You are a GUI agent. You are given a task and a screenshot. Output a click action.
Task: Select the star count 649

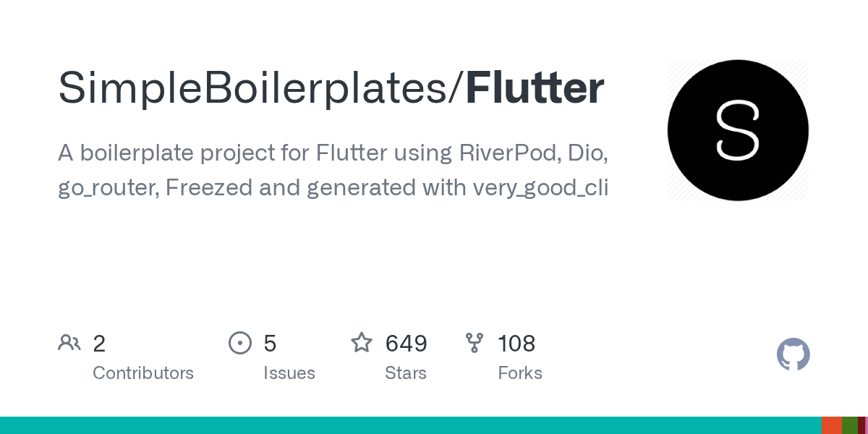coord(406,344)
